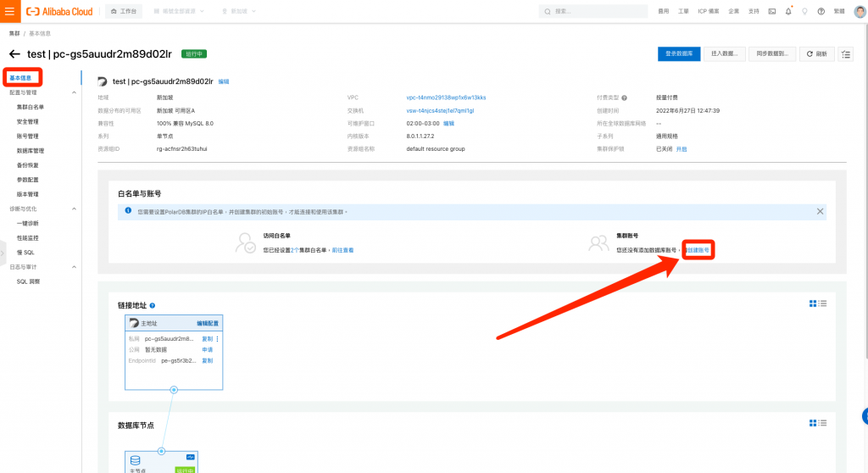Open the account resources dropdown in top bar
This screenshot has width=868, height=473.
pos(179,11)
